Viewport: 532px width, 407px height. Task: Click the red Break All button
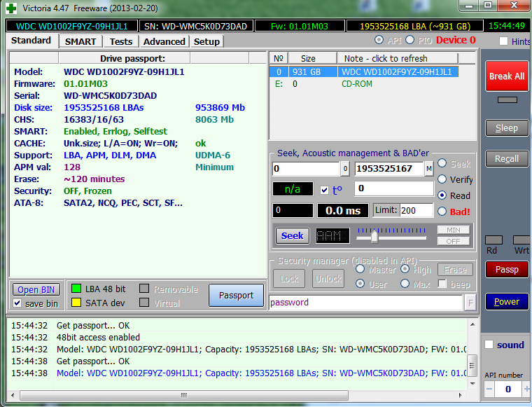tap(506, 76)
